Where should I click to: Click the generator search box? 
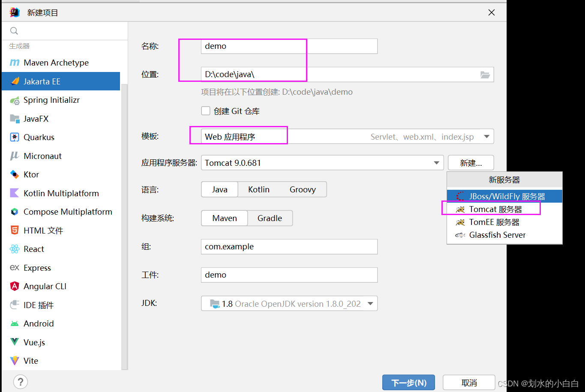[x=65, y=31]
